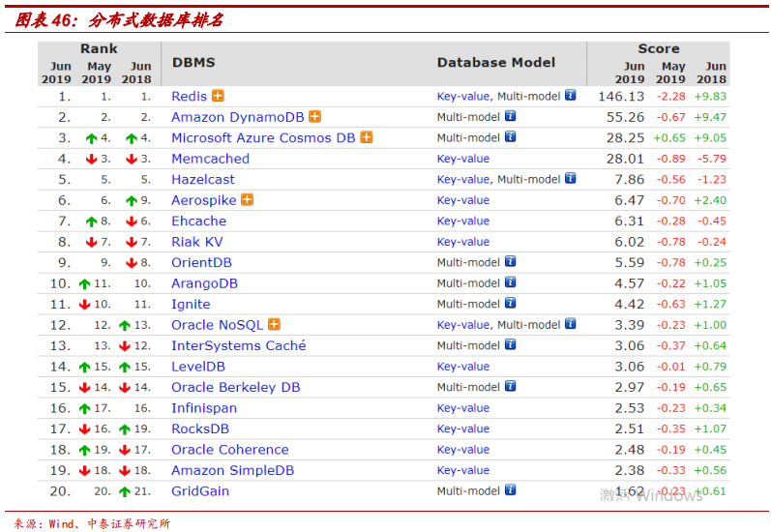This screenshot has width=771, height=532.
Task: Click the plus icon next to Oracle NoSQL
Action: click(275, 324)
